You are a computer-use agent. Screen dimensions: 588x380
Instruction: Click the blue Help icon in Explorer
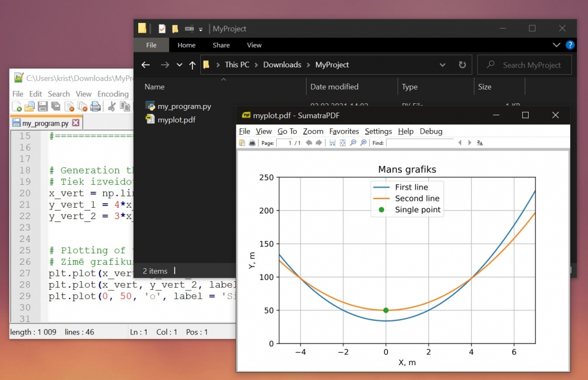pos(570,45)
